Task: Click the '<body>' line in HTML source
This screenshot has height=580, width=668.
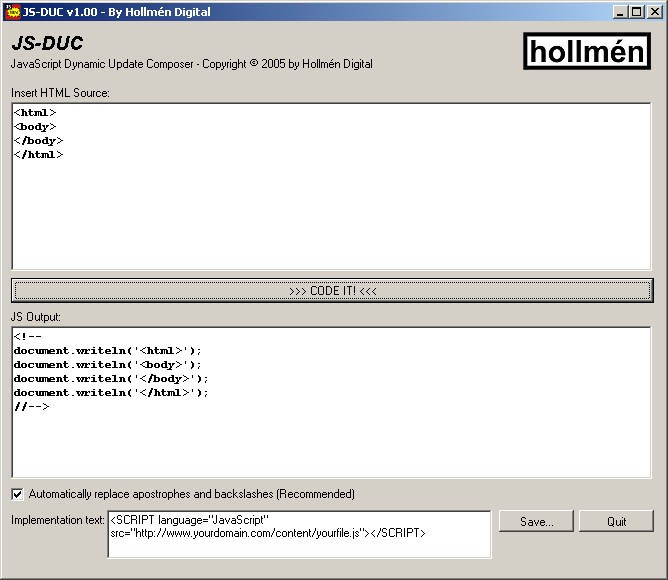Action: (x=35, y=127)
